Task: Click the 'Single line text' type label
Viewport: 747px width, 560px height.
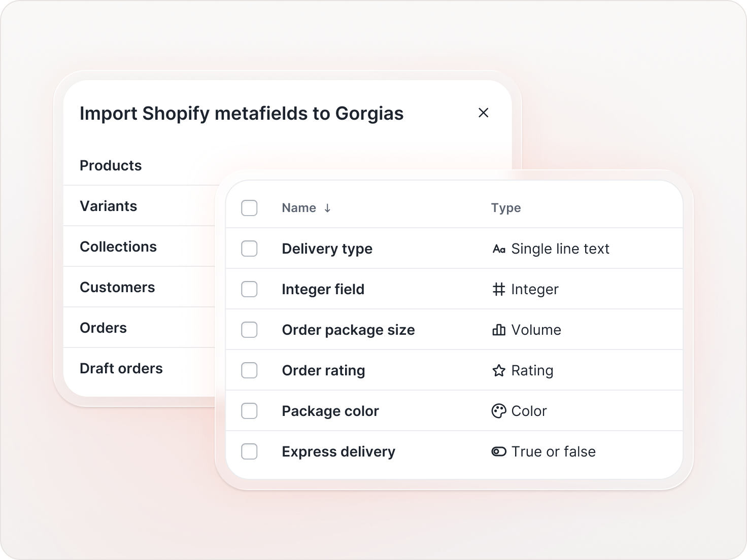Action: pos(560,249)
